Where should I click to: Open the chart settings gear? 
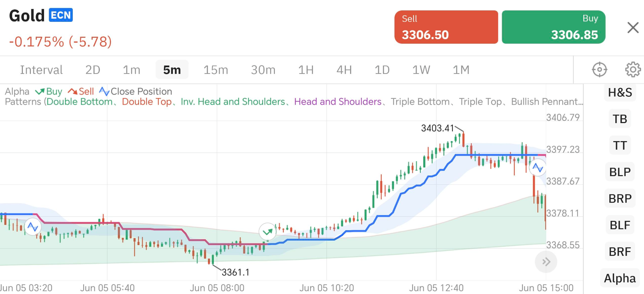tap(633, 70)
